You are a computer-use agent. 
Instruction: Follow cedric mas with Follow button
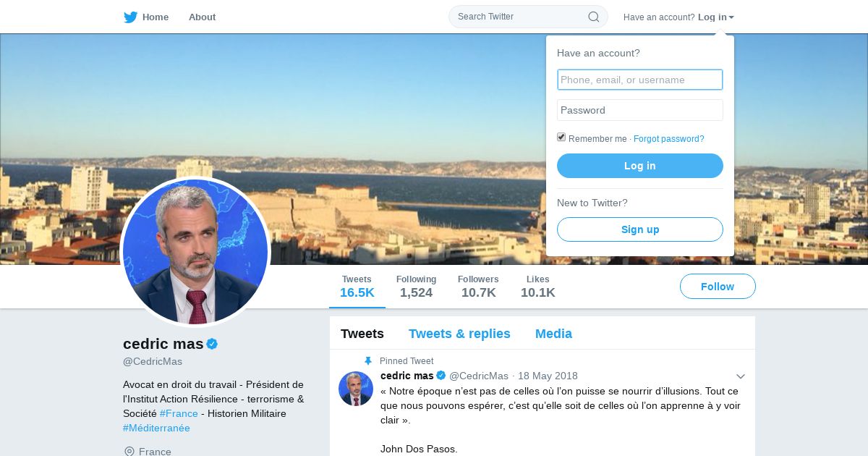coord(717,287)
